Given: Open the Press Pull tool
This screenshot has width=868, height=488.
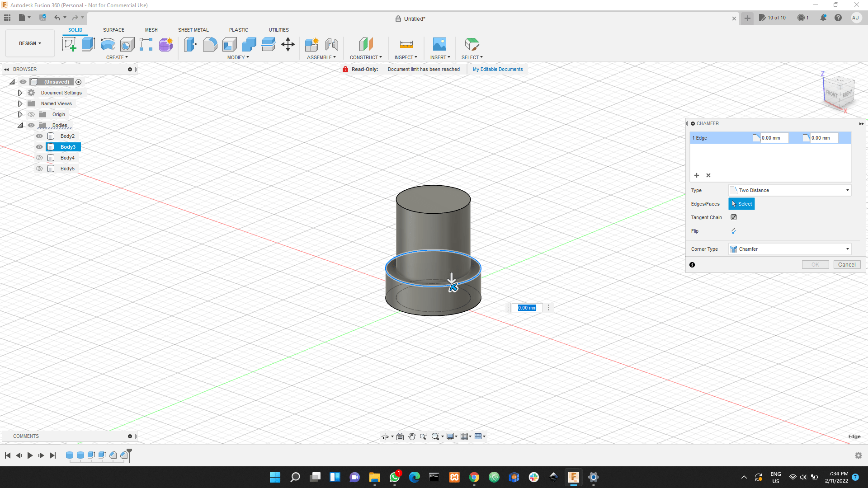Looking at the screenshot, I should [190, 44].
